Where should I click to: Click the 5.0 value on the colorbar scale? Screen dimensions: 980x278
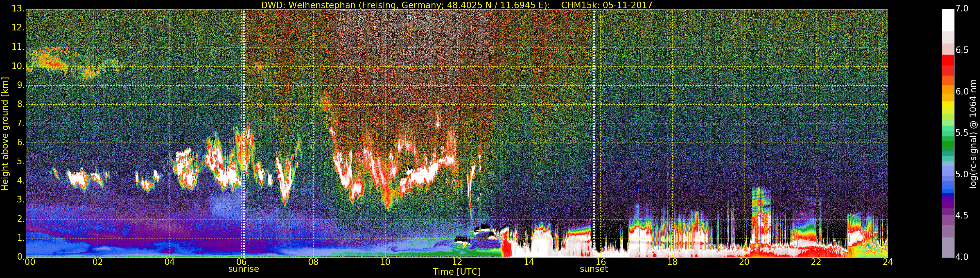(962, 174)
